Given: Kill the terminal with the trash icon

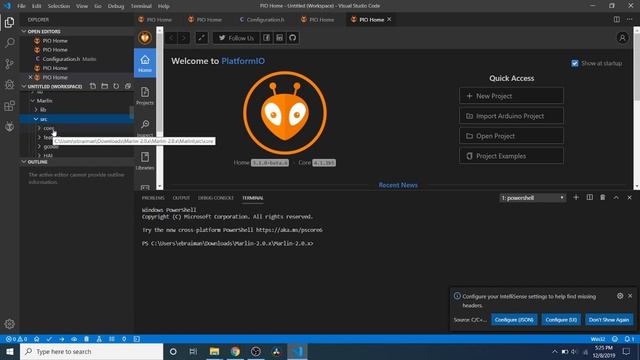Looking at the screenshot, I should click(x=602, y=198).
